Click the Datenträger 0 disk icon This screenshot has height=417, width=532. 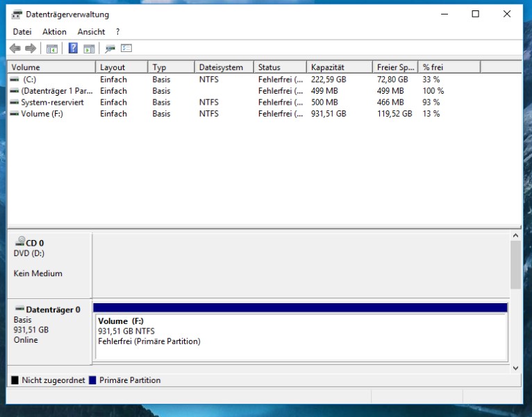click(20, 309)
